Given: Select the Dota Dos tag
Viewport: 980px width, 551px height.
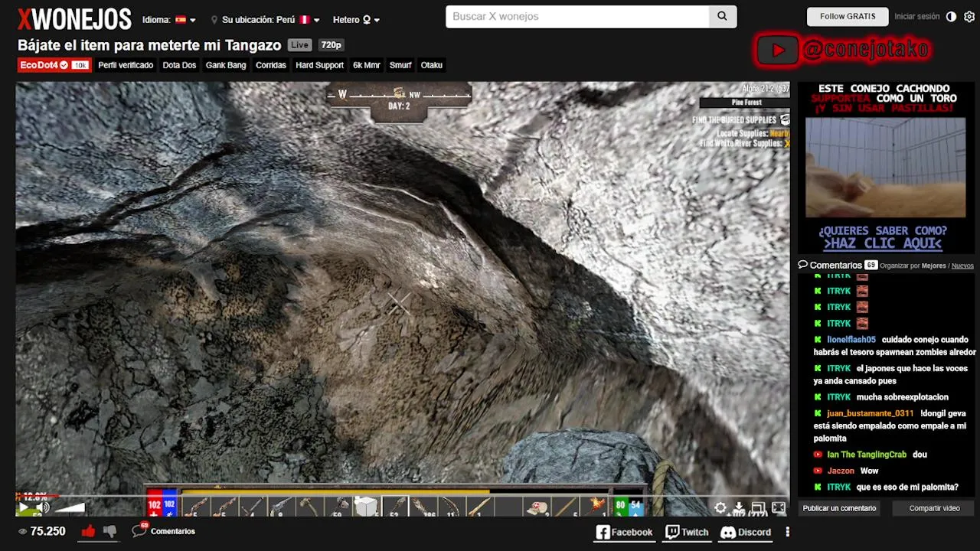Looking at the screenshot, I should (x=179, y=65).
